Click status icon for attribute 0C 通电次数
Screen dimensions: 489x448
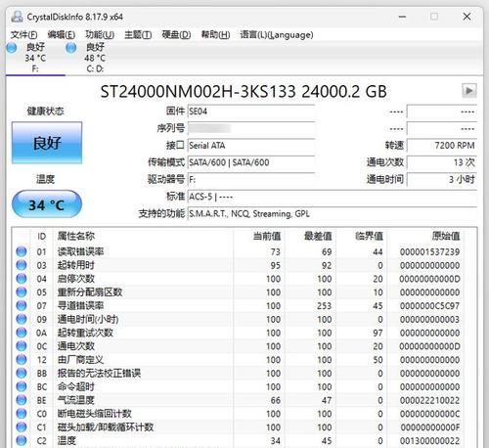pos(22,346)
